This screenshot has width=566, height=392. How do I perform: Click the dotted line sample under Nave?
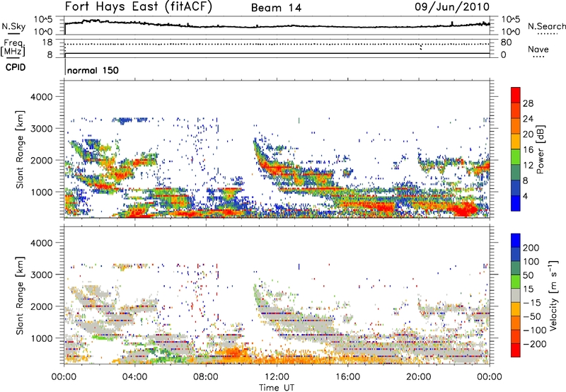pos(538,57)
